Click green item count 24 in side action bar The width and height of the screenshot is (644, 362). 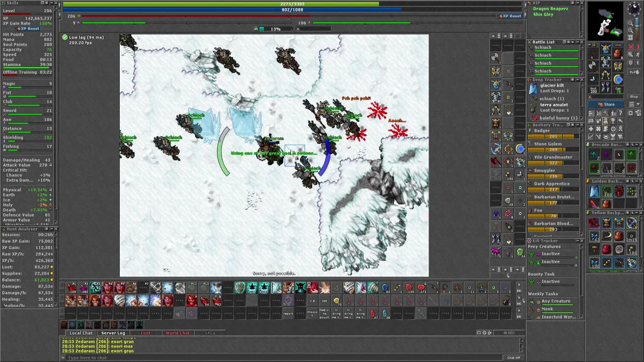(x=520, y=252)
